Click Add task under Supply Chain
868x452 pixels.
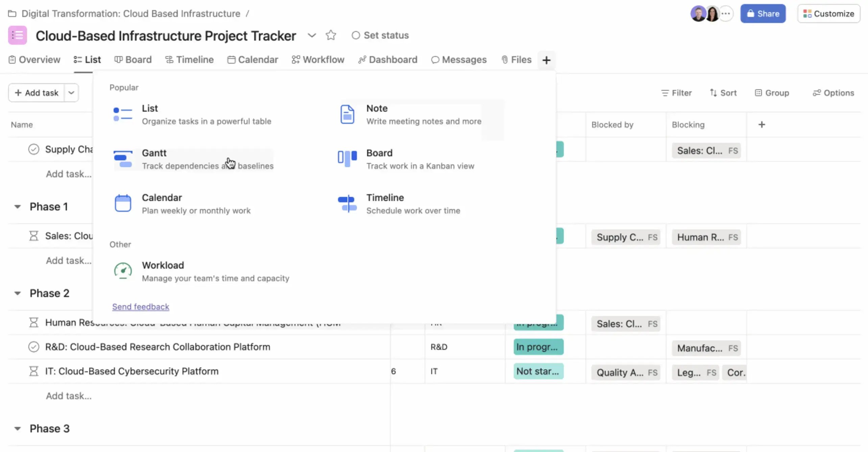69,174
